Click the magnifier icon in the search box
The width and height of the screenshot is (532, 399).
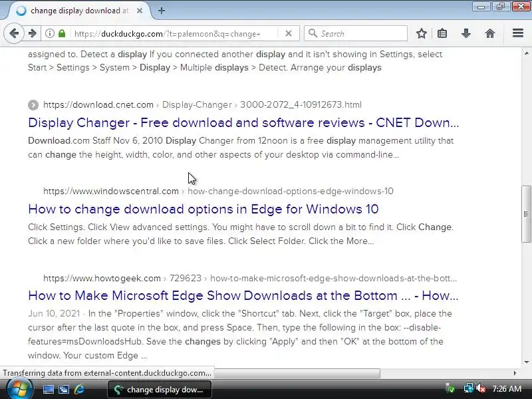click(313, 33)
